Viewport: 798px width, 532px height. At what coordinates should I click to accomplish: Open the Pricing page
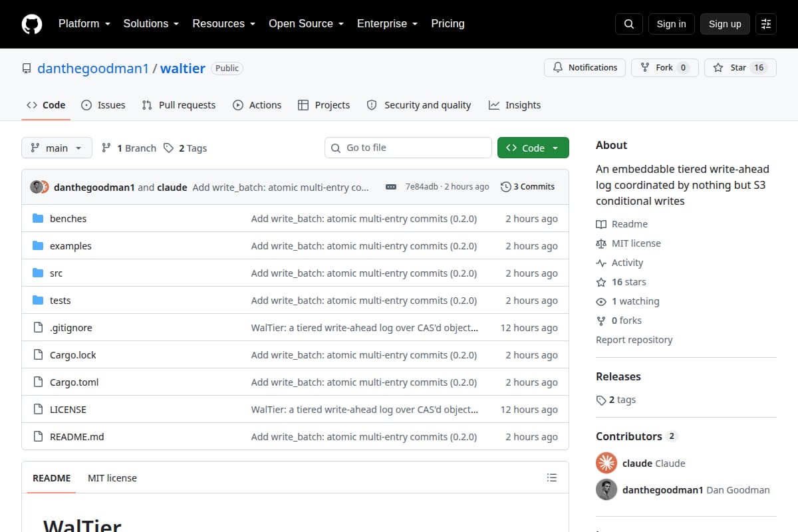448,24
